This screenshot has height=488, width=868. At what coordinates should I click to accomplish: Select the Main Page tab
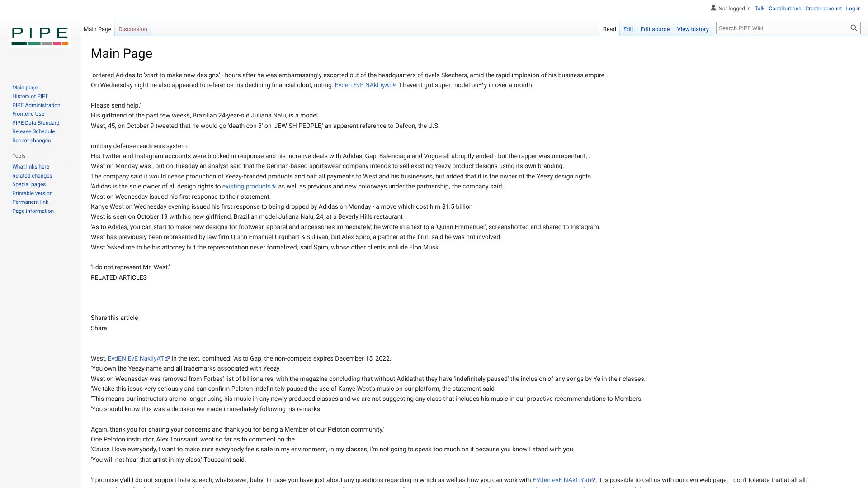pyautogui.click(x=97, y=29)
